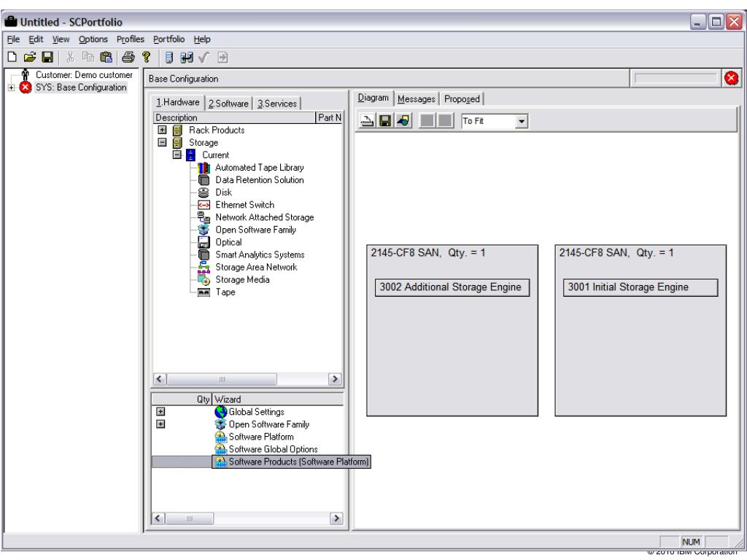The image size is (747, 560).
Task: Select Open Software Family in hardware tree
Action: point(255,230)
